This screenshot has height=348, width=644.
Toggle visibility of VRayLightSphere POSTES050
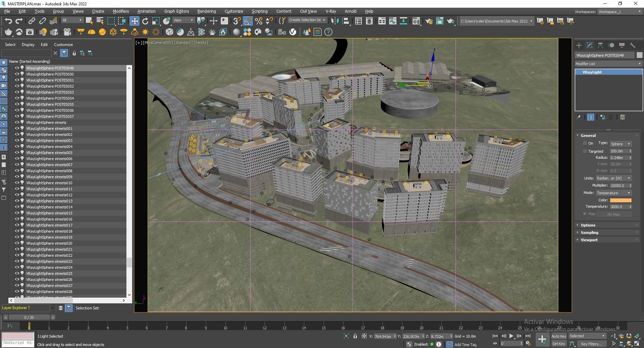coord(17,74)
